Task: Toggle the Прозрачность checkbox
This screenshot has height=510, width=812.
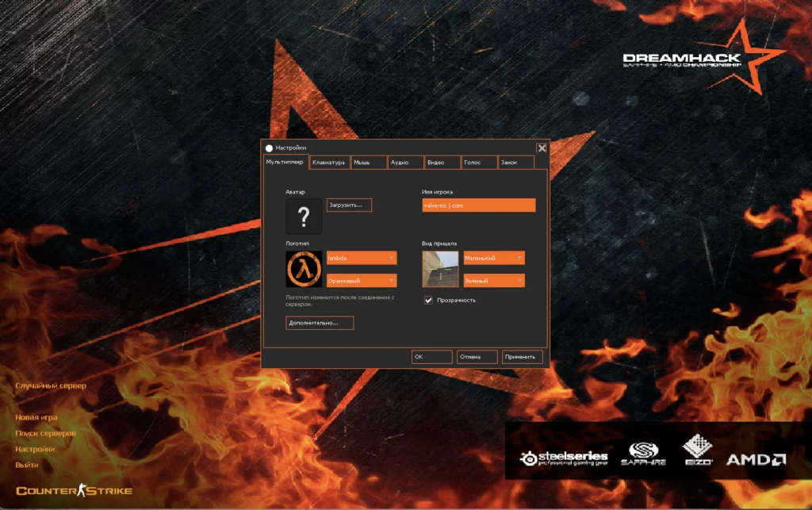Action: pyautogui.click(x=430, y=300)
